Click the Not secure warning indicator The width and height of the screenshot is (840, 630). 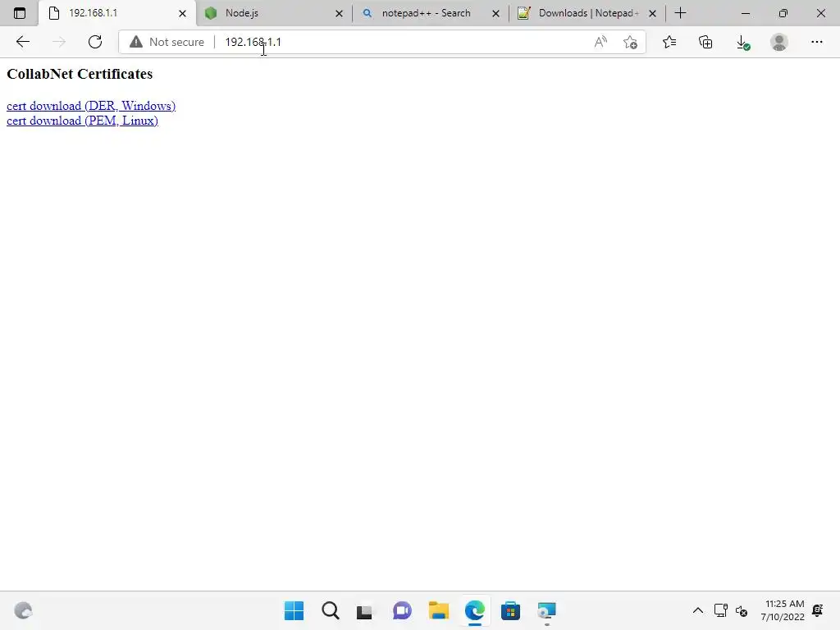(167, 42)
